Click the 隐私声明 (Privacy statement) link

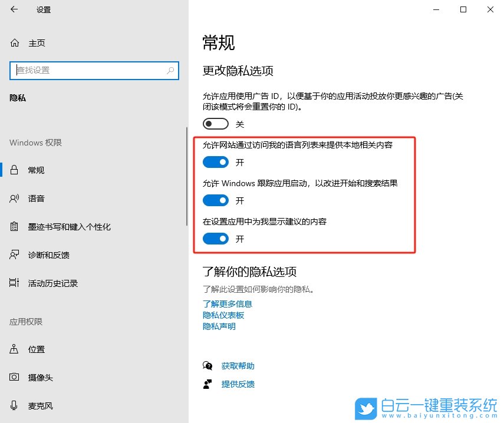click(x=219, y=326)
